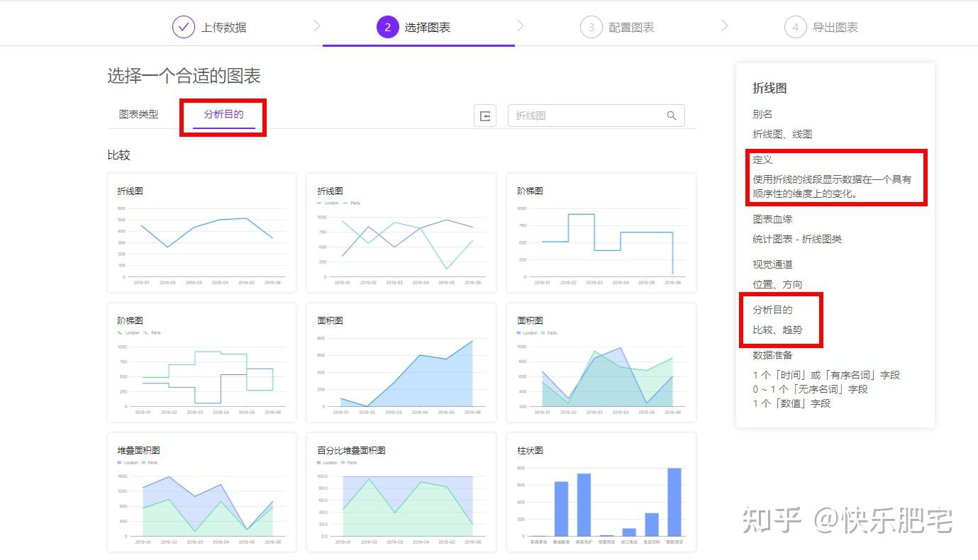Click the 比较、趋势 text

tap(777, 330)
